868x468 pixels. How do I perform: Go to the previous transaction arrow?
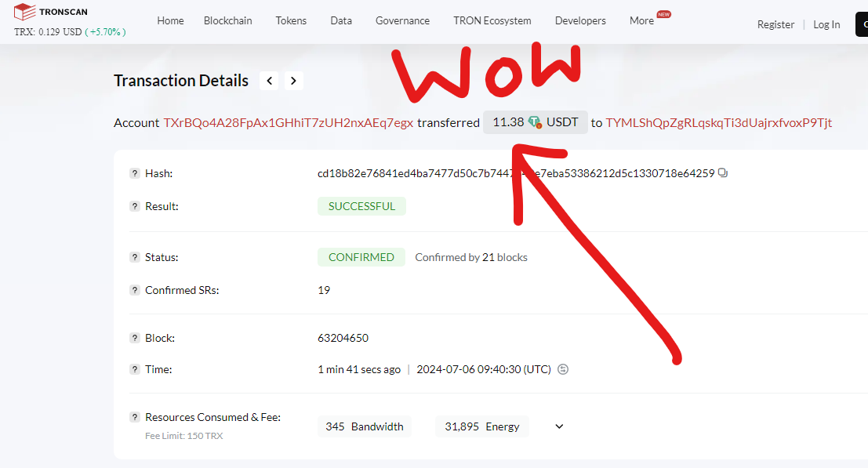tap(269, 81)
